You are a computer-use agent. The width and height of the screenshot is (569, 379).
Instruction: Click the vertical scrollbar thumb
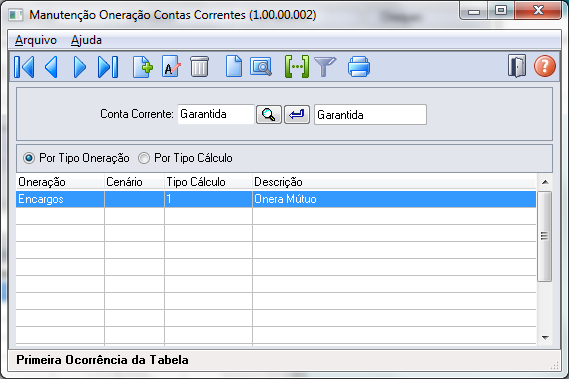(x=545, y=236)
